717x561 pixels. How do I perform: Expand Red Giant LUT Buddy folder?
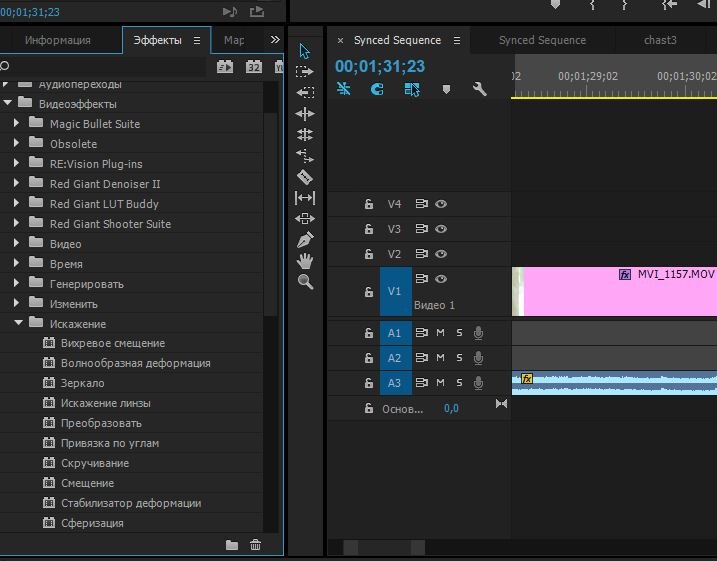click(16, 203)
